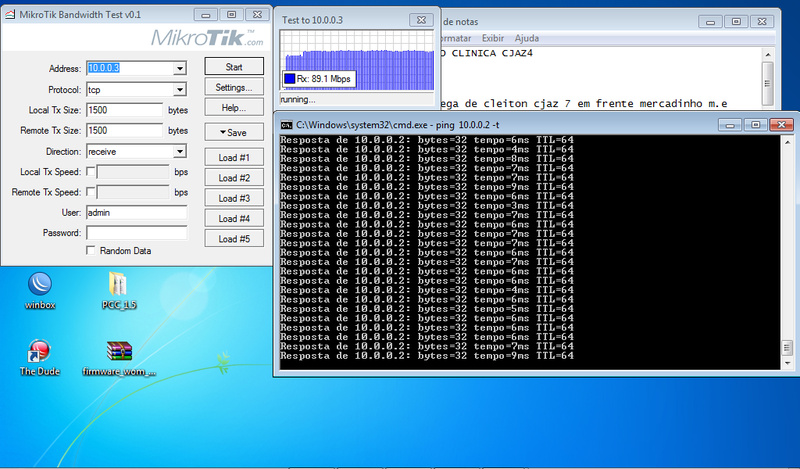
Task: Click the Start button
Action: point(234,66)
